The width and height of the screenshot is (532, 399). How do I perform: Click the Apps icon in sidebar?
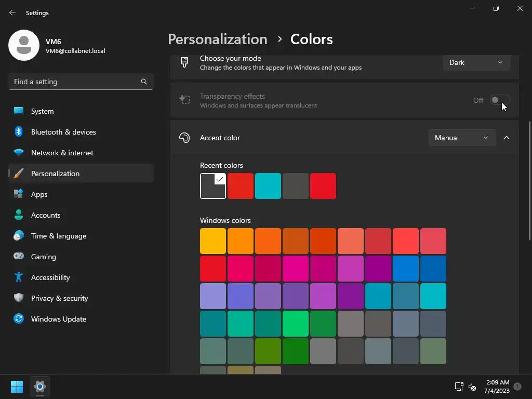tap(19, 194)
